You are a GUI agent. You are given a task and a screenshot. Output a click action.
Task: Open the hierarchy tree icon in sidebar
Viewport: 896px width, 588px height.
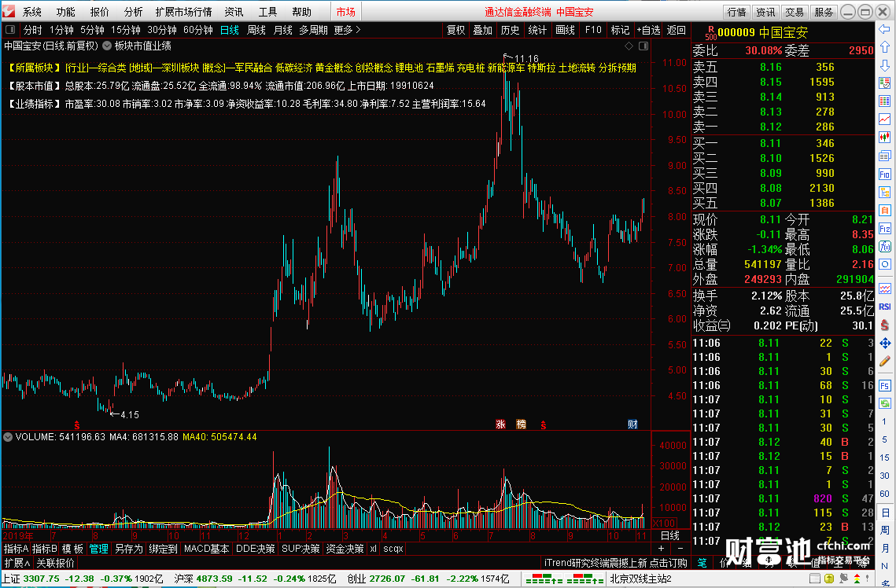(884, 193)
